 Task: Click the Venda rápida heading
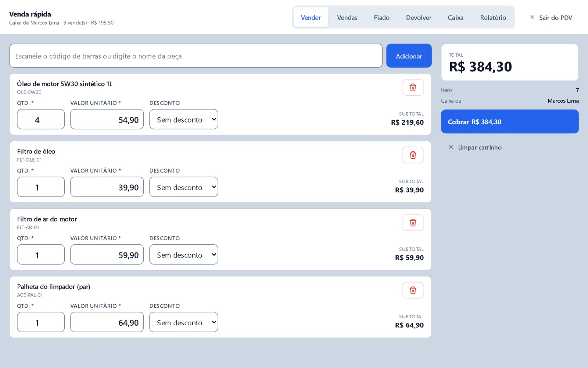30,14
